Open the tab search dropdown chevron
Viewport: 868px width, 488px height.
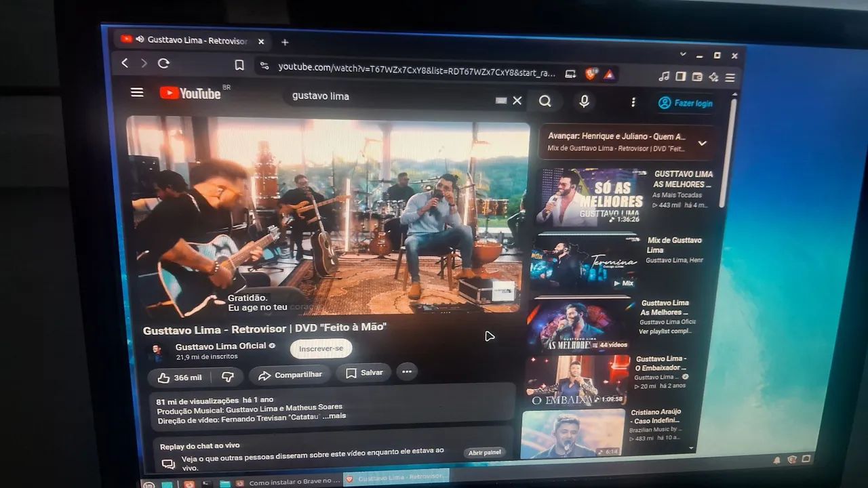[683, 54]
